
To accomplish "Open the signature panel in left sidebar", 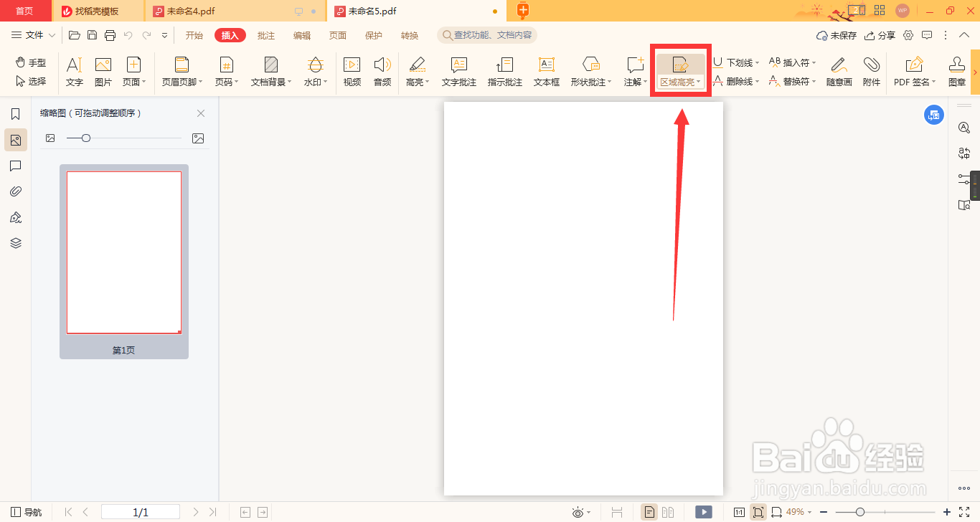I will pyautogui.click(x=16, y=217).
